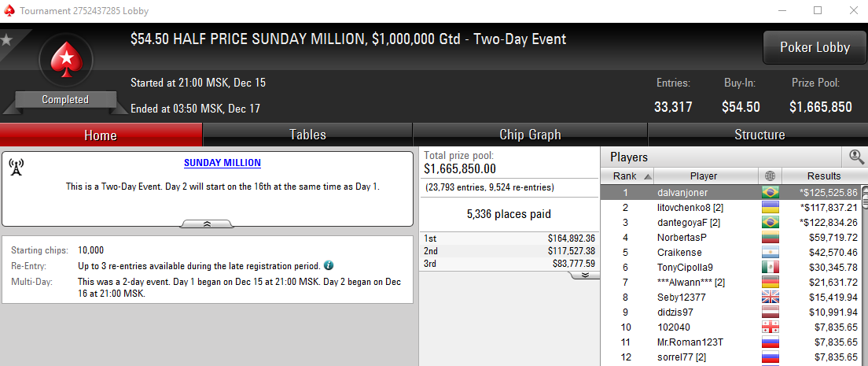This screenshot has width=868, height=366.
Task: Click the broadcast antenna icon
Action: click(16, 166)
